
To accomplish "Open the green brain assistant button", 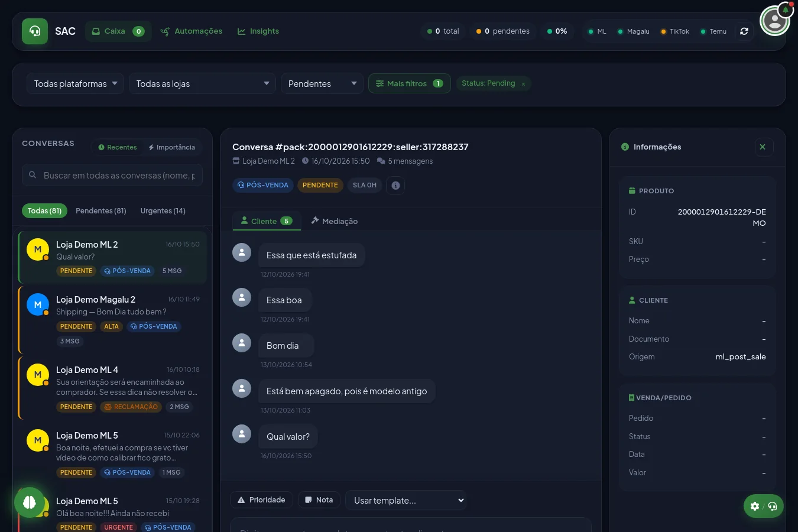I will 30,502.
